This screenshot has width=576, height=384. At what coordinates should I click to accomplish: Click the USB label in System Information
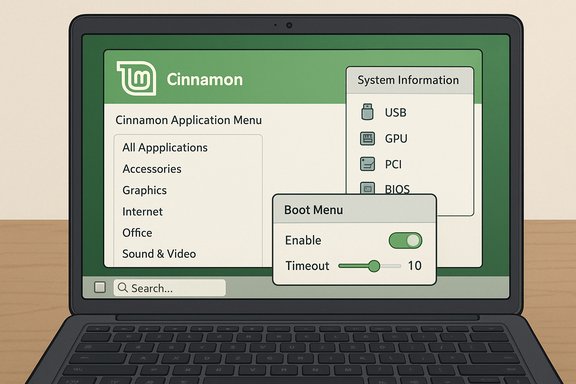[396, 112]
